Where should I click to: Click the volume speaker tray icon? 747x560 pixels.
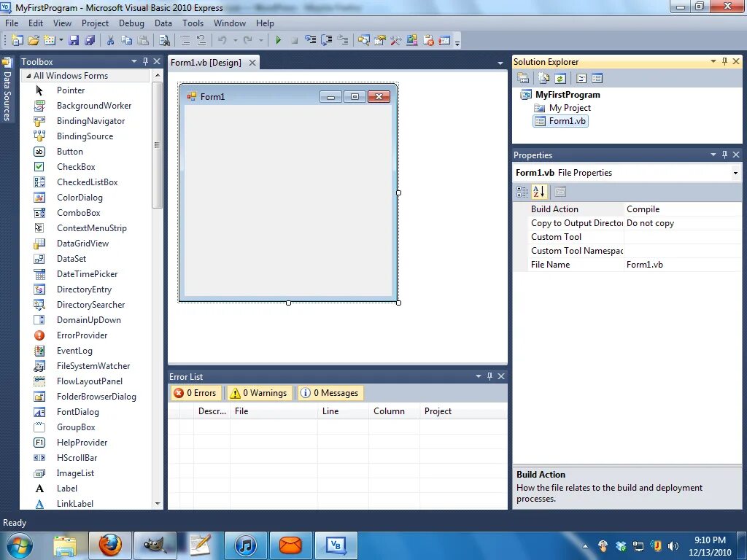coord(673,545)
